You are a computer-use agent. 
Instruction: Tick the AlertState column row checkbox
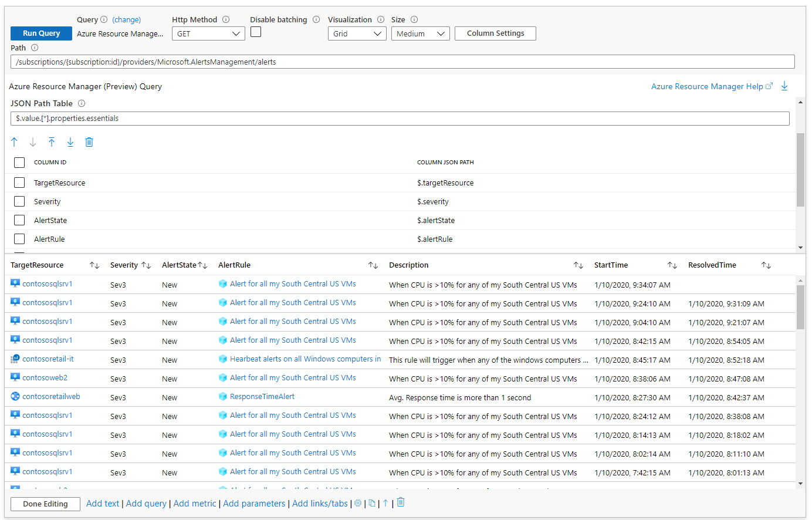click(x=19, y=221)
